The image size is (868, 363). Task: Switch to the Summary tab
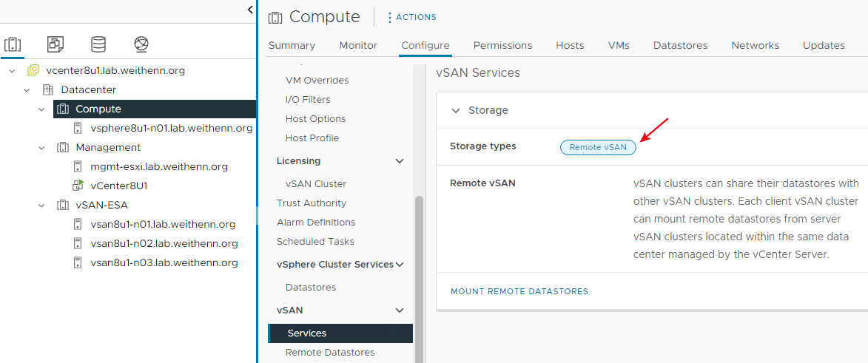click(x=292, y=45)
